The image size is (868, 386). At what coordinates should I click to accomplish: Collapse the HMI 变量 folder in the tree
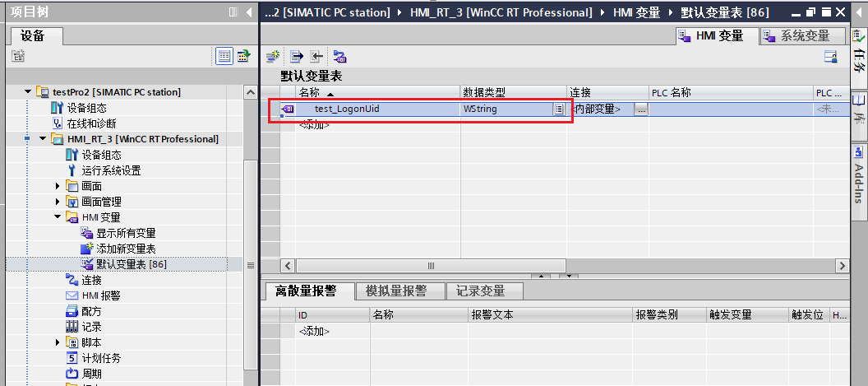pyautogui.click(x=58, y=216)
